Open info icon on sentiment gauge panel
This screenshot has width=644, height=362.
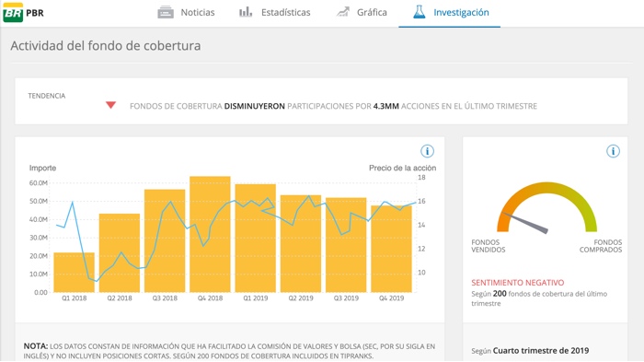(x=613, y=151)
